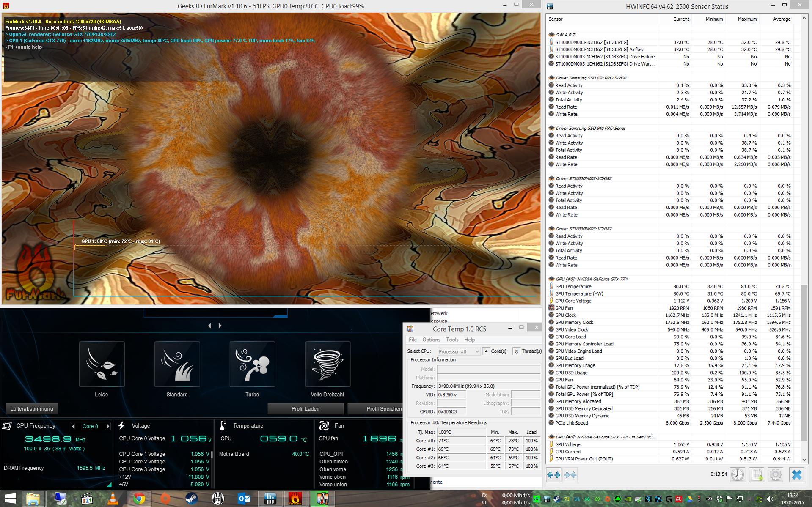The height and width of the screenshot is (507, 812).
Task: Open HWiNFO sensor settings gear
Action: coord(776,474)
